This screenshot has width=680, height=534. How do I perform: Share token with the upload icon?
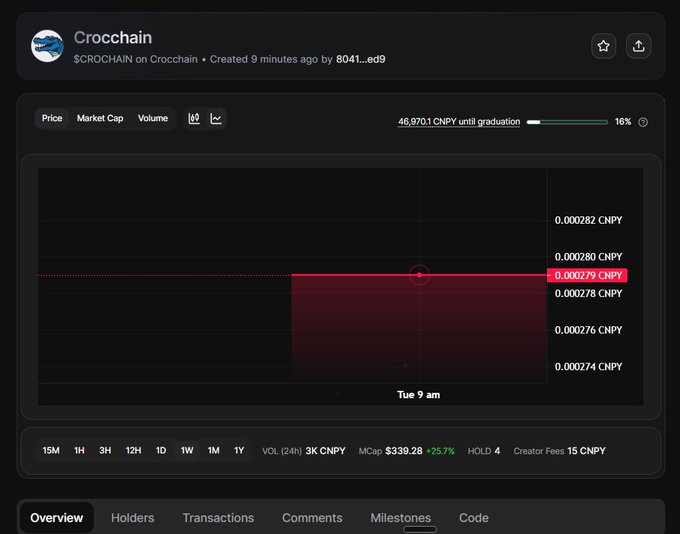(x=638, y=46)
